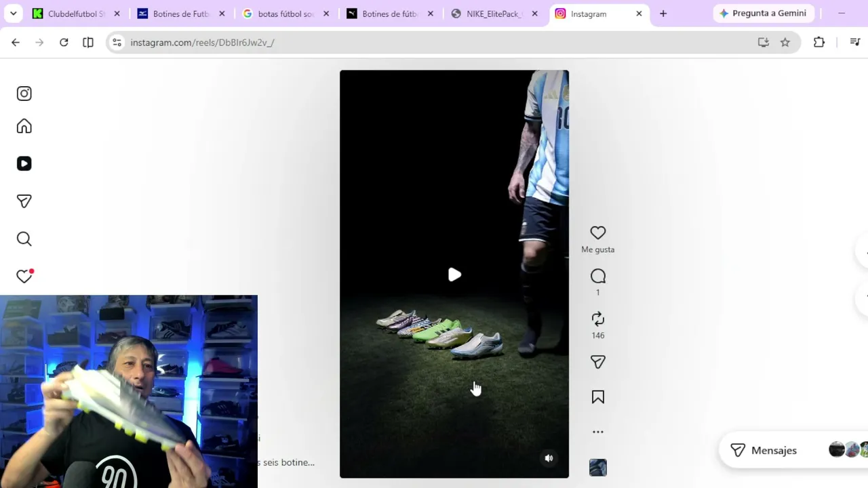Open the reel's comments bubble
The image size is (868, 488).
(x=597, y=276)
